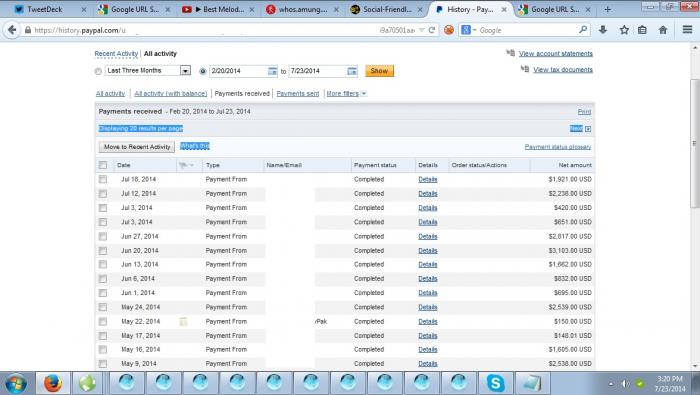Click the clock in the system tray

pyautogui.click(x=670, y=383)
